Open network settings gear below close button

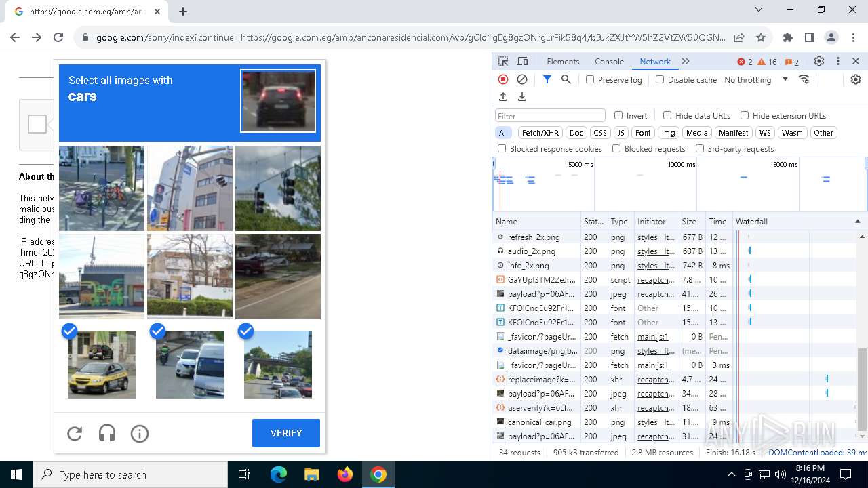(856, 79)
